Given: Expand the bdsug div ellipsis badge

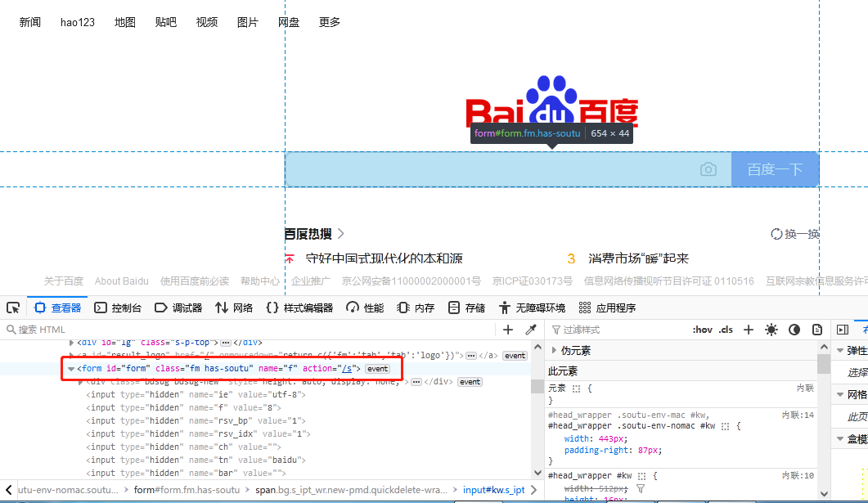Looking at the screenshot, I should pyautogui.click(x=416, y=382).
